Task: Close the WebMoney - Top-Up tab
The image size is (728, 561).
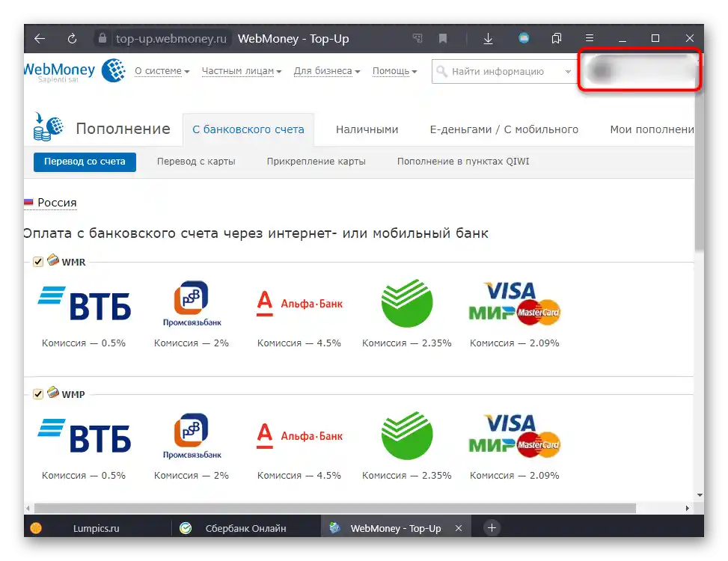Action: [458, 528]
